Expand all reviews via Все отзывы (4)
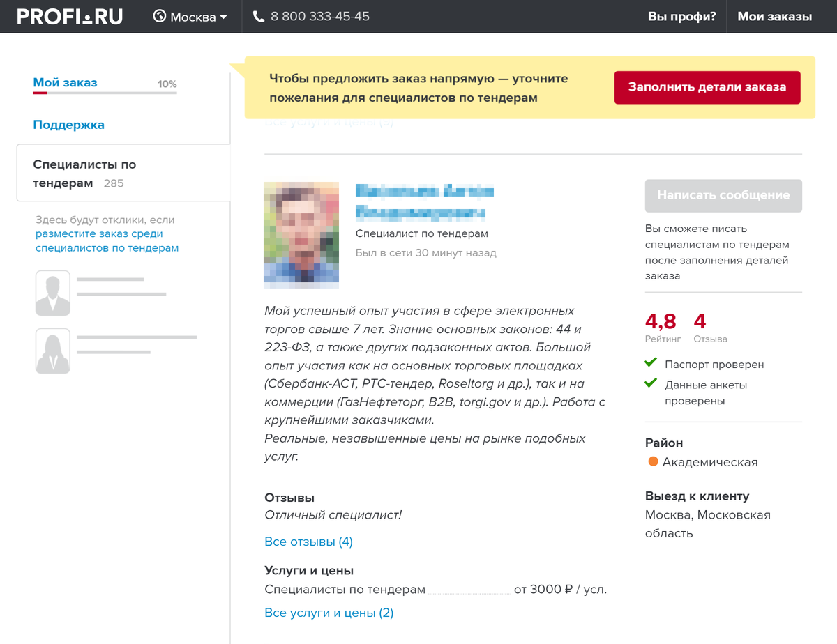The width and height of the screenshot is (837, 644). point(308,542)
